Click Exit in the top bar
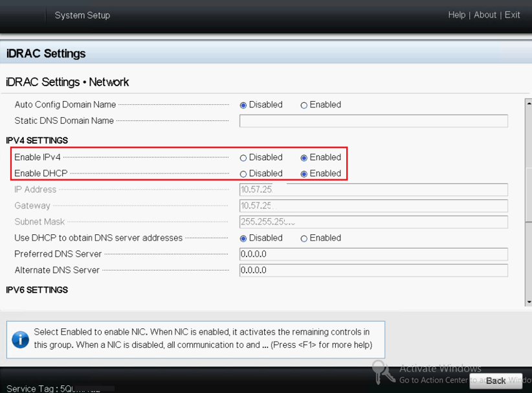The image size is (532, 393). tap(513, 15)
